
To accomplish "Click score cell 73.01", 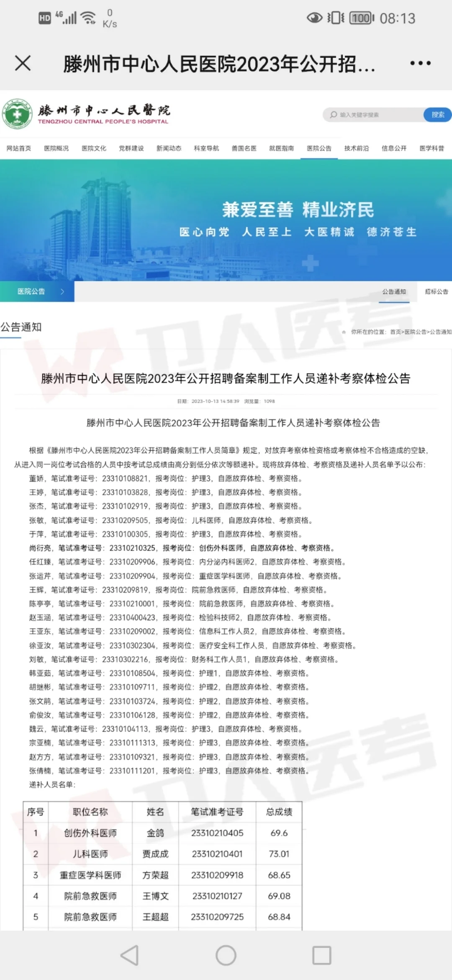I will 279,854.
